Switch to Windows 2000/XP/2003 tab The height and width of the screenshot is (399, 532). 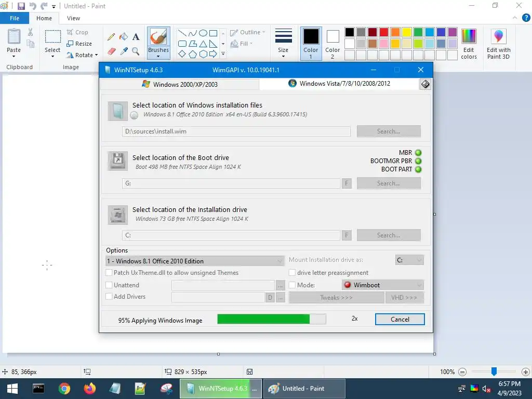coord(180,84)
